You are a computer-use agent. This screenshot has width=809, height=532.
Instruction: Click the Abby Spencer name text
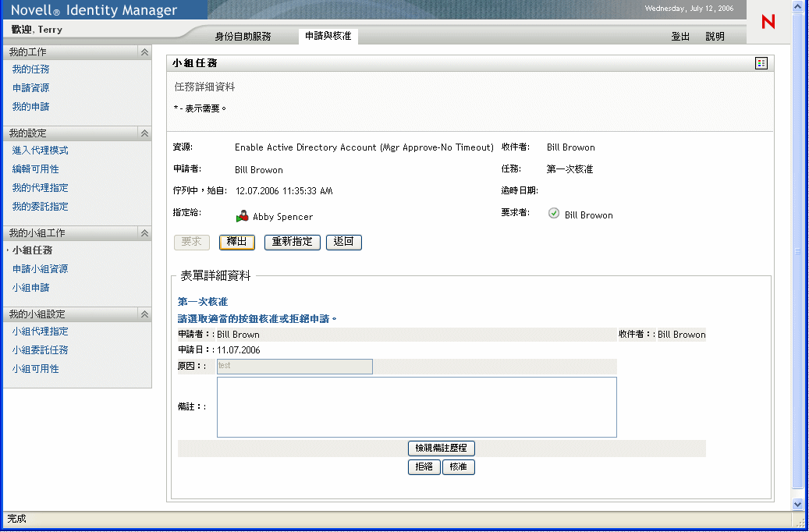click(282, 217)
